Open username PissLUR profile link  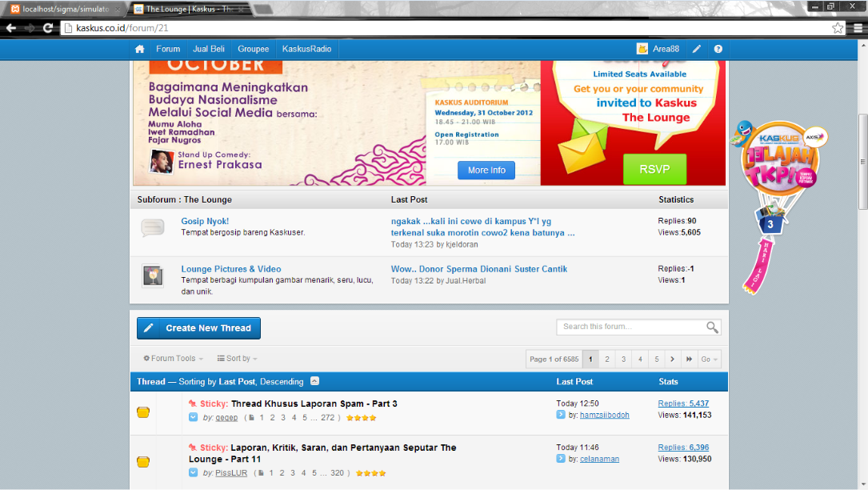click(x=231, y=473)
